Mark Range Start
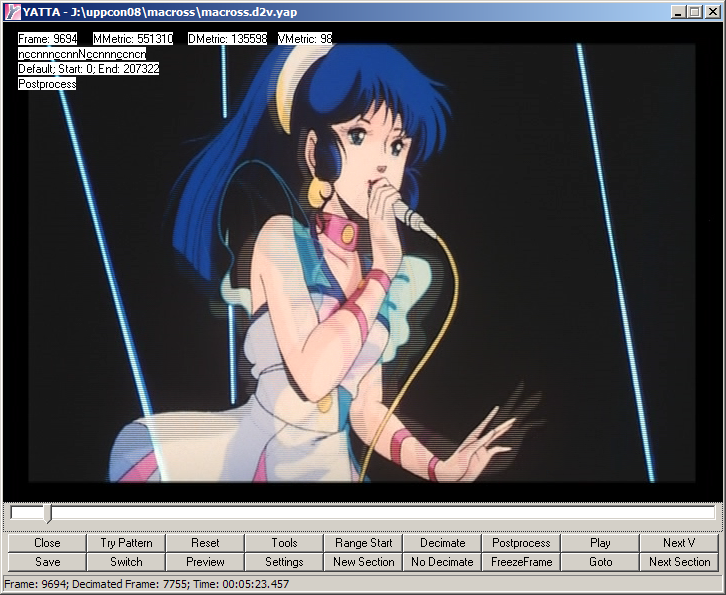 tap(363, 543)
